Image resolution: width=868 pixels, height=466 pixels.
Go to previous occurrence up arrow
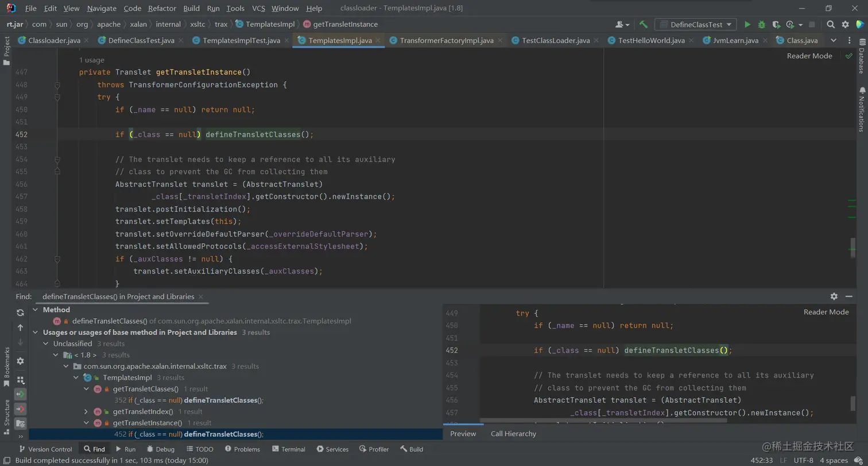[x=20, y=328]
